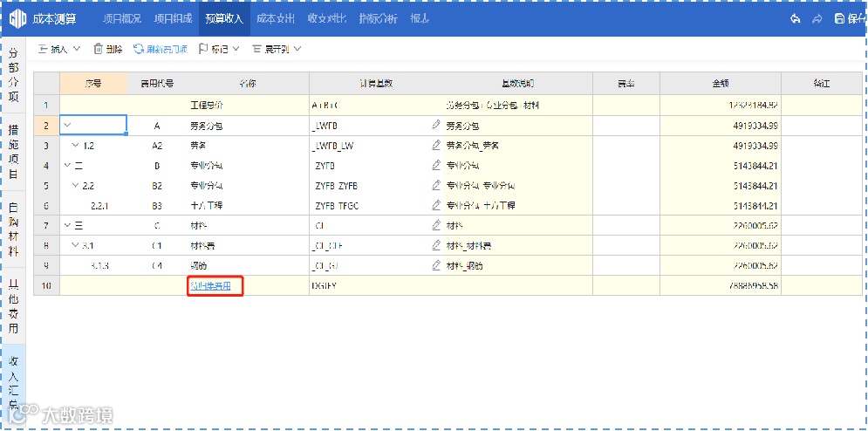Screen dimensions: 868x431
Task: Open the 插入 dropdown arrow
Action: click(77, 49)
